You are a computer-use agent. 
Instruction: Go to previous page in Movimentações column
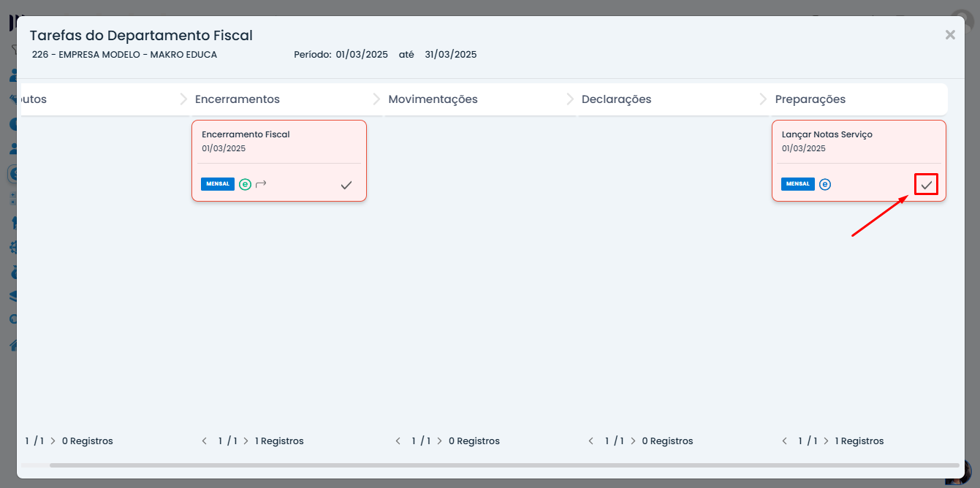[398, 441]
